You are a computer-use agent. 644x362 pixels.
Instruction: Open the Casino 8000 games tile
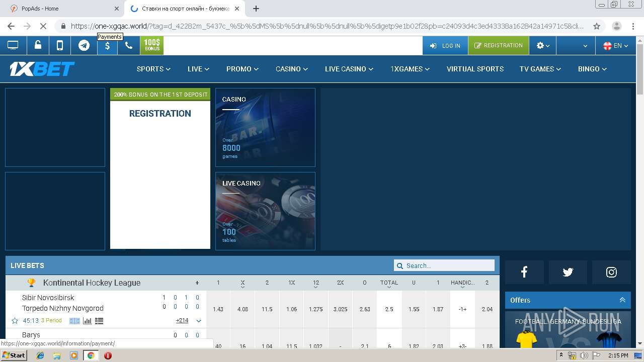pos(265,127)
